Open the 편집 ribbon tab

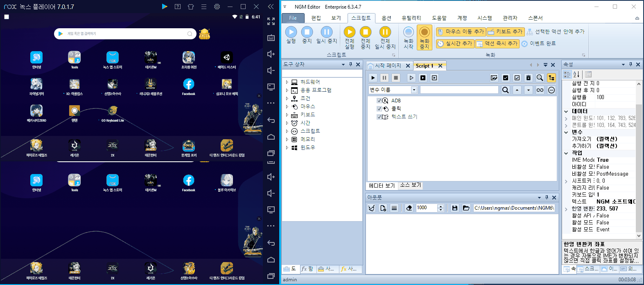coord(316,18)
